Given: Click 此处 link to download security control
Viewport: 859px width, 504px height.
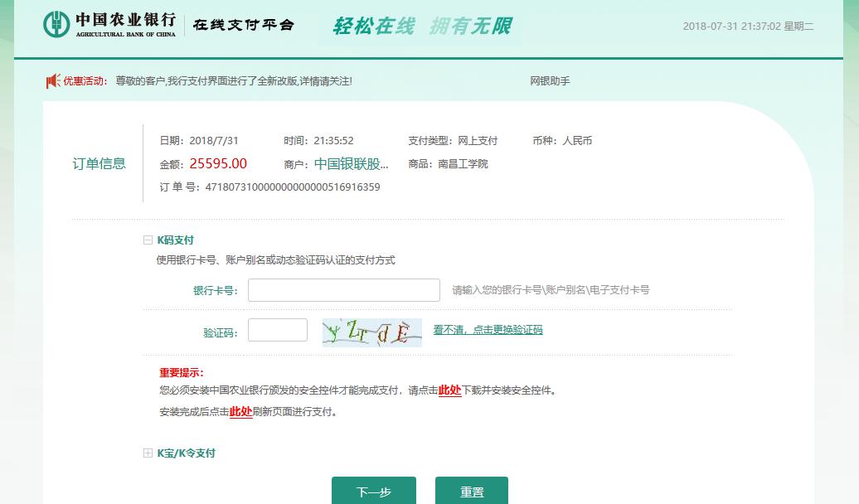Looking at the screenshot, I should [449, 390].
